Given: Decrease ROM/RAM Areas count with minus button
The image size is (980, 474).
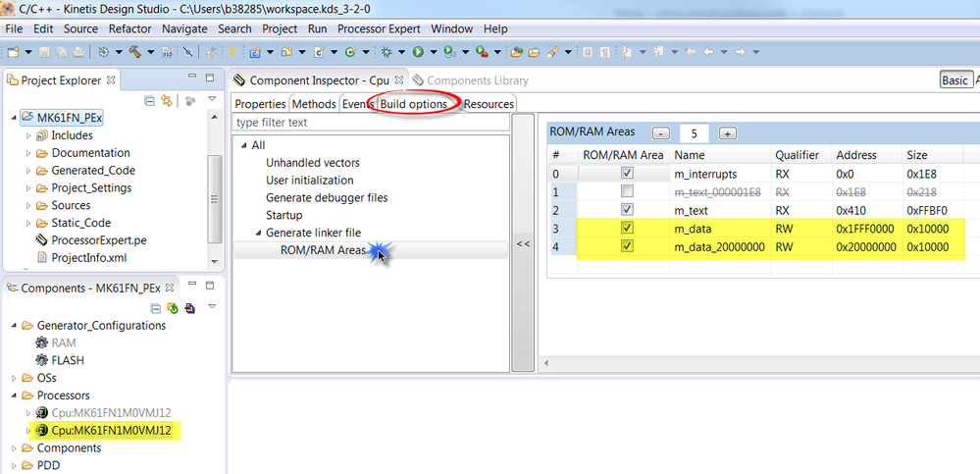Looking at the screenshot, I should pyautogui.click(x=660, y=133).
